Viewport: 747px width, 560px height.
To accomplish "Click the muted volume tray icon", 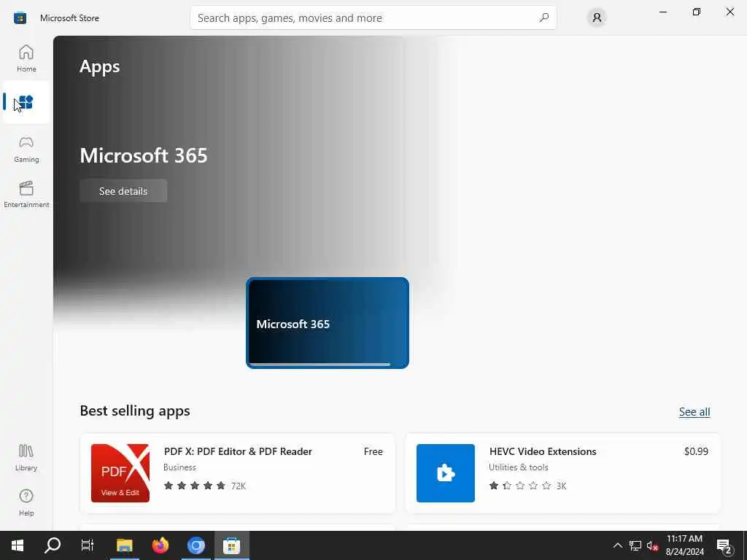I will (652, 545).
